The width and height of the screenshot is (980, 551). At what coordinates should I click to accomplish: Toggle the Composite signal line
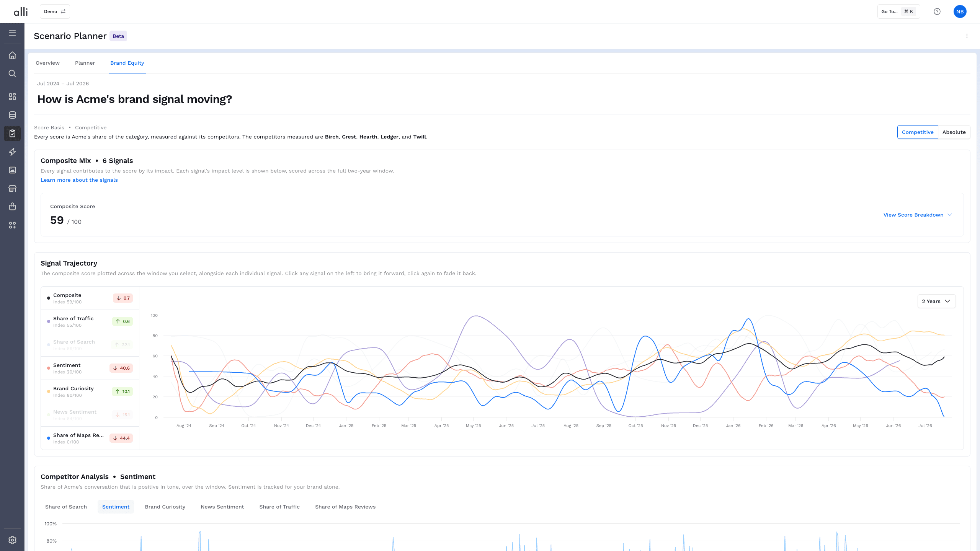[90, 298]
